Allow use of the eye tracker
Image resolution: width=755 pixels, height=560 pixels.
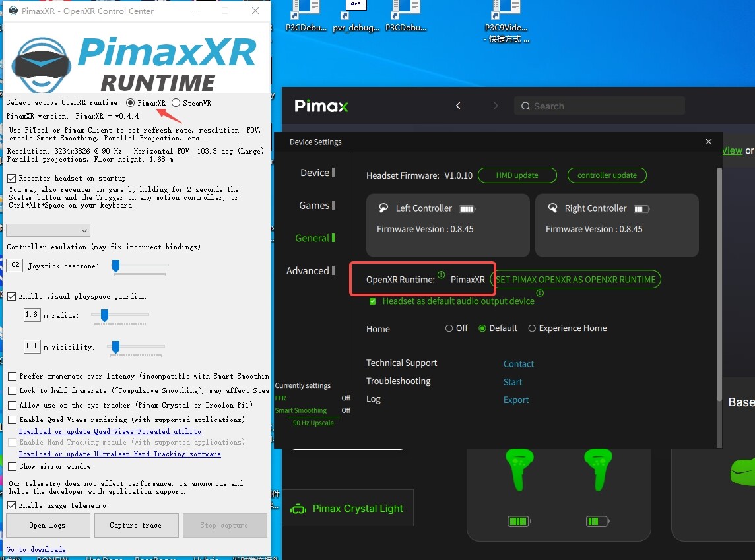pos(12,405)
